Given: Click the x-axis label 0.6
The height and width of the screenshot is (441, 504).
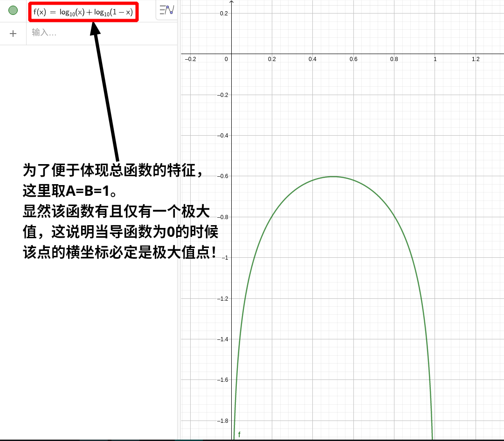Looking at the screenshot, I should coord(353,59).
